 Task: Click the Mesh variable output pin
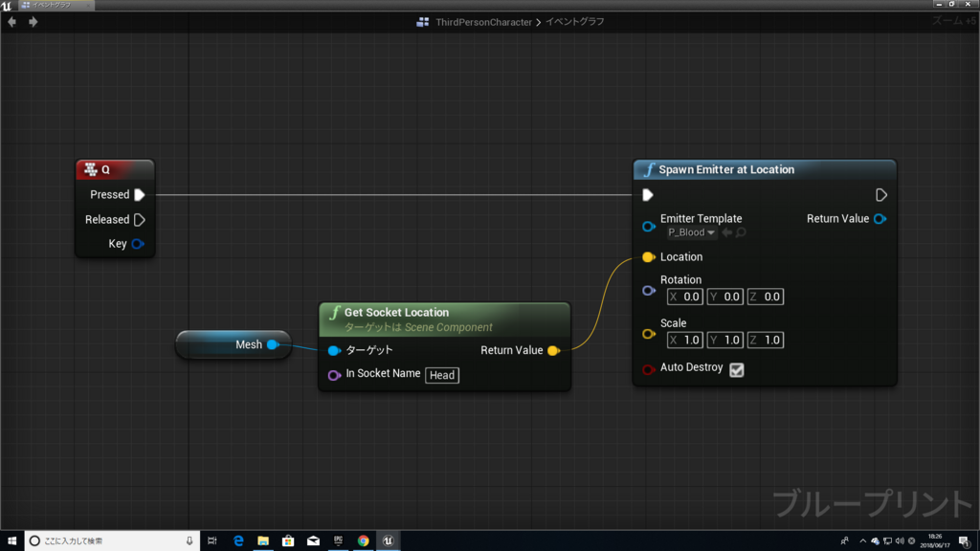pyautogui.click(x=273, y=344)
